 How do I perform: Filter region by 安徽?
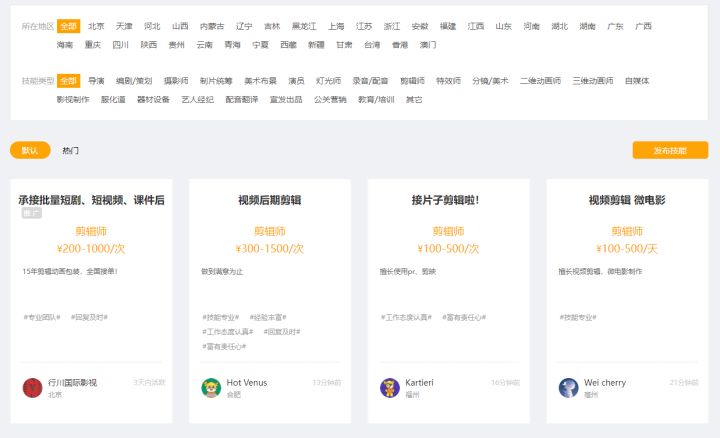point(420,26)
